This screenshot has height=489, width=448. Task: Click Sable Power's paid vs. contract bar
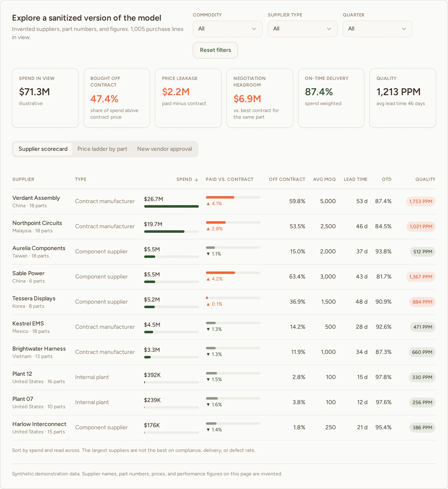pos(233,273)
